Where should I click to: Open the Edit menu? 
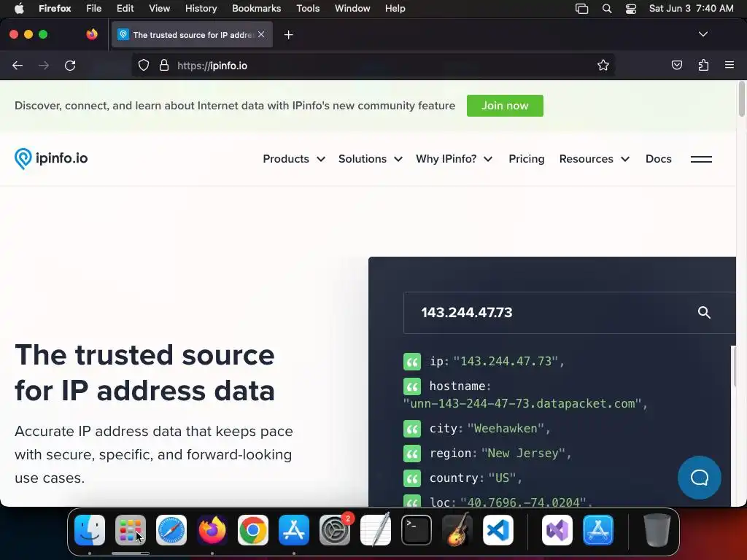(125, 9)
